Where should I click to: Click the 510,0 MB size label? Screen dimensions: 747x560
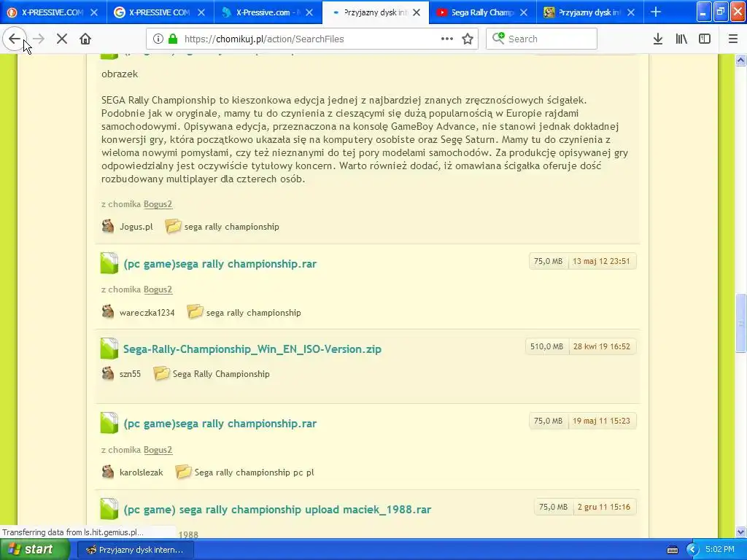547,346
